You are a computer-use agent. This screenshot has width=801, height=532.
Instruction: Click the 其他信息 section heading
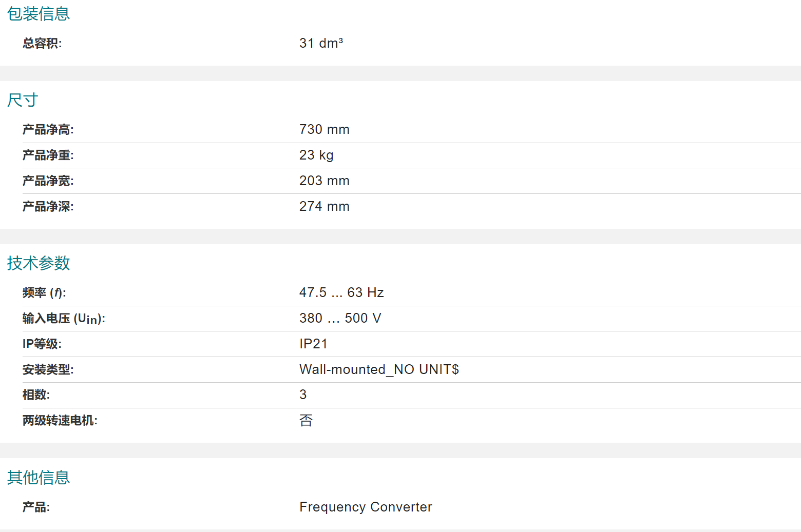point(39,478)
